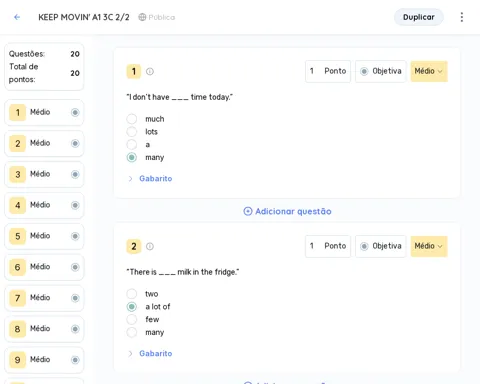Click the objective type icon in sidebar row 7
The height and width of the screenshot is (384, 480).
click(75, 298)
